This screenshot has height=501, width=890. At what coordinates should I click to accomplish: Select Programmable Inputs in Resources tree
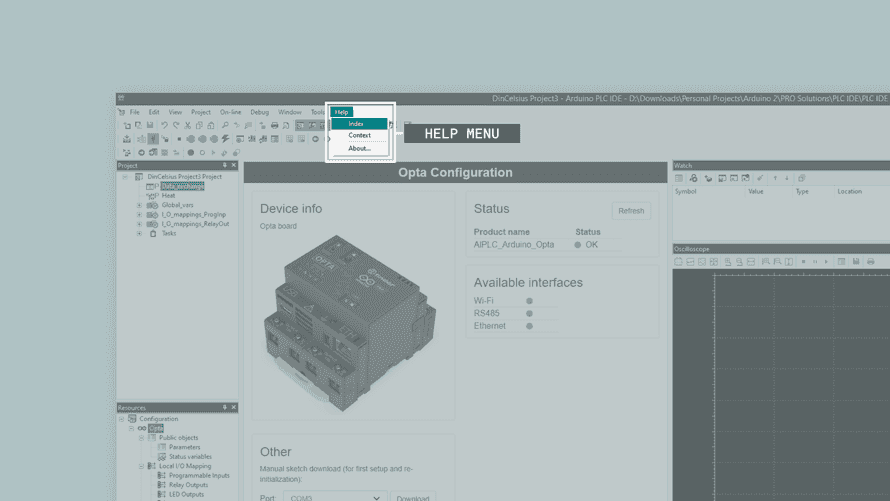199,475
